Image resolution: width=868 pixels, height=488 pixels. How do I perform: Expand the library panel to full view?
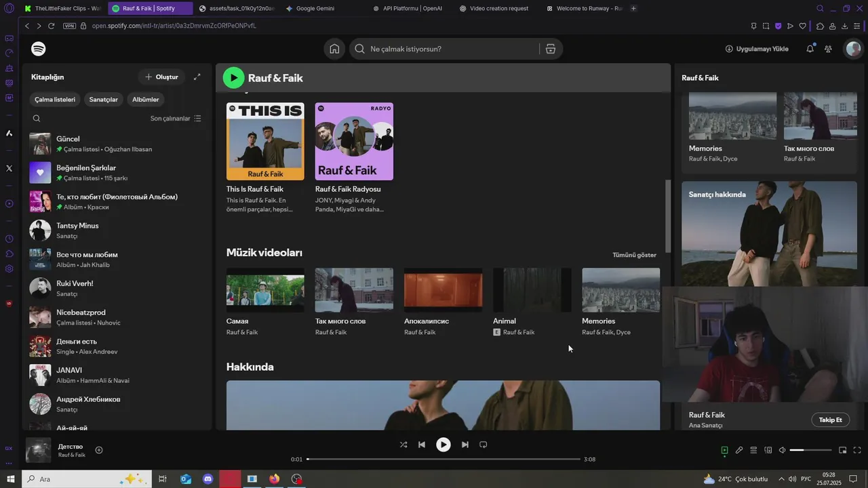pos(197,77)
